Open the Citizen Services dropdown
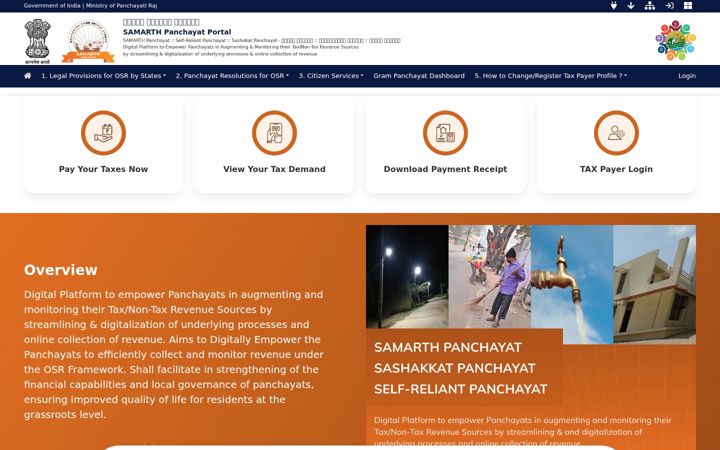This screenshot has width=720, height=450. (x=331, y=76)
